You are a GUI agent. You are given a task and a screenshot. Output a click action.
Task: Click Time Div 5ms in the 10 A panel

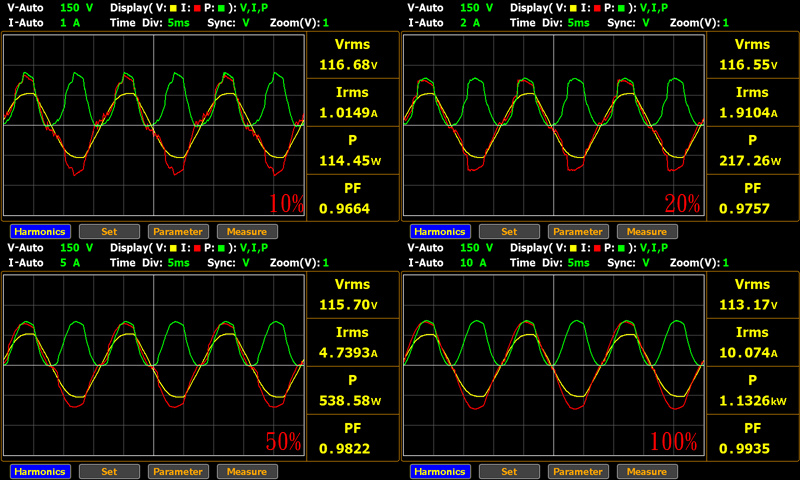coord(549,263)
